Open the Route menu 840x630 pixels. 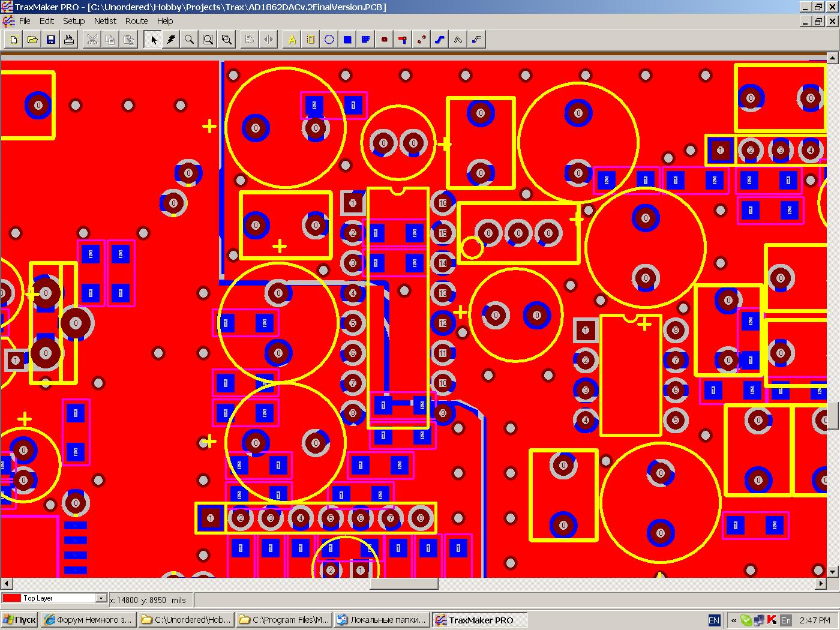pyautogui.click(x=137, y=21)
